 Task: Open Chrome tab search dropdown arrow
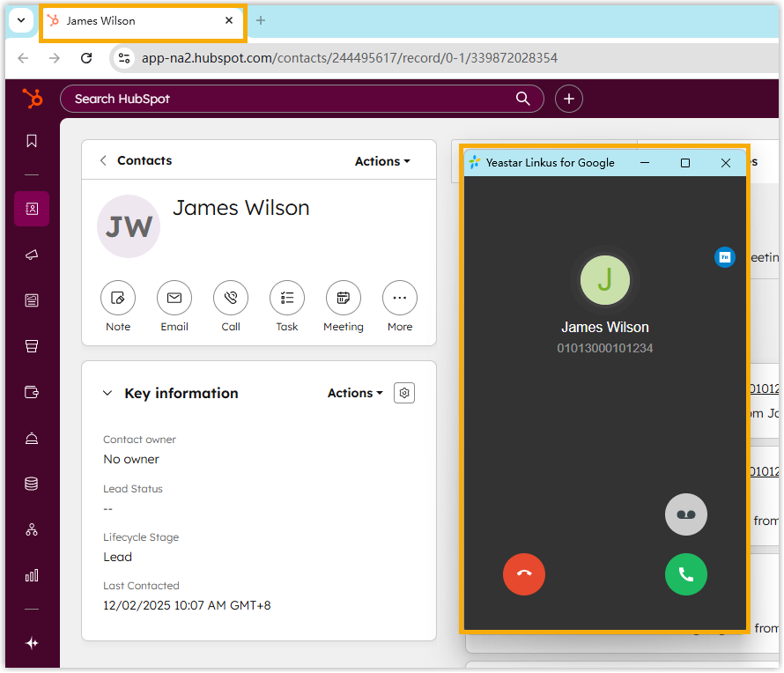tap(21, 20)
